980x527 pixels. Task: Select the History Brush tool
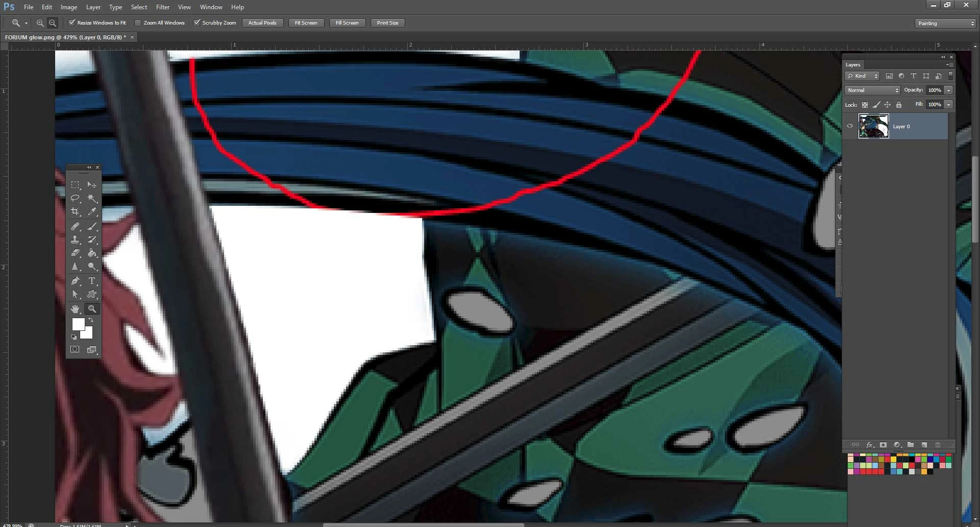(x=92, y=239)
